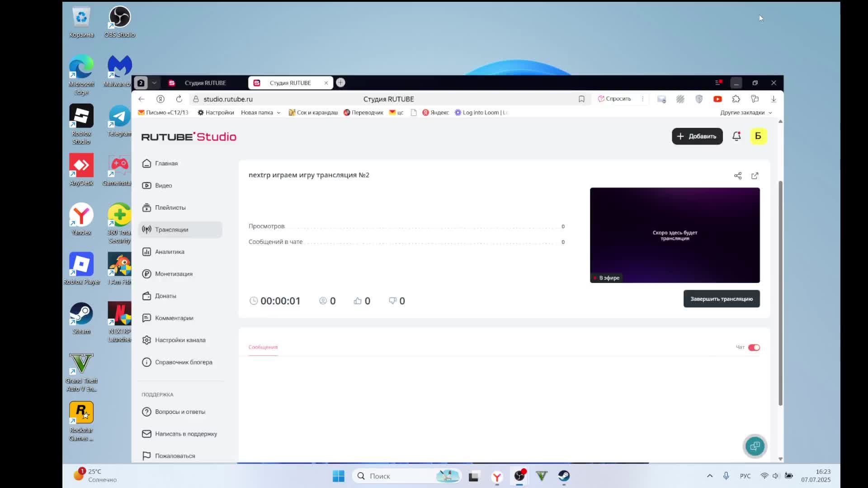Launch OBS Studio from desktop
The width and height of the screenshot is (868, 488).
click(x=119, y=22)
